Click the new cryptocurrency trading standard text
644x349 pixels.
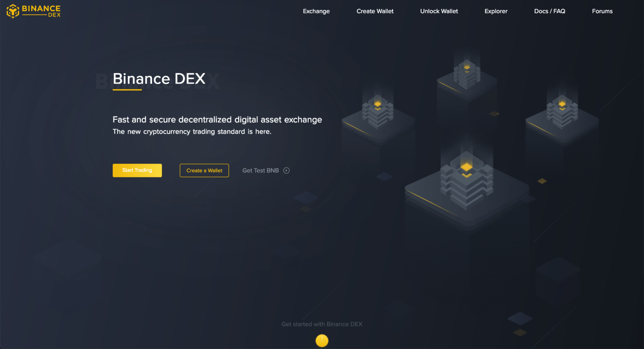192,132
